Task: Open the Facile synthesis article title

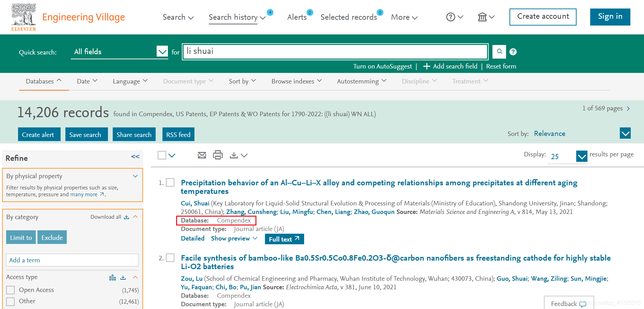Action: pyautogui.click(x=396, y=262)
